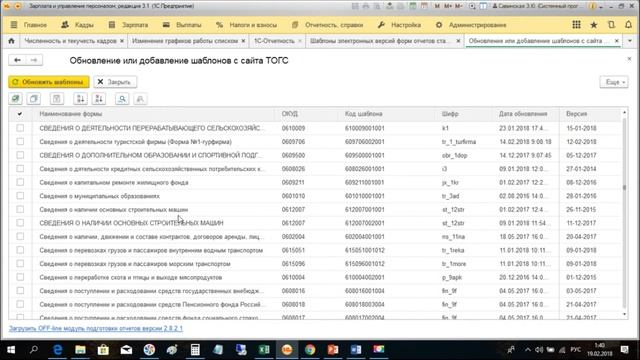The image size is (640, 360).
Task: Open the Отчетность, справки section
Action: (x=327, y=25)
